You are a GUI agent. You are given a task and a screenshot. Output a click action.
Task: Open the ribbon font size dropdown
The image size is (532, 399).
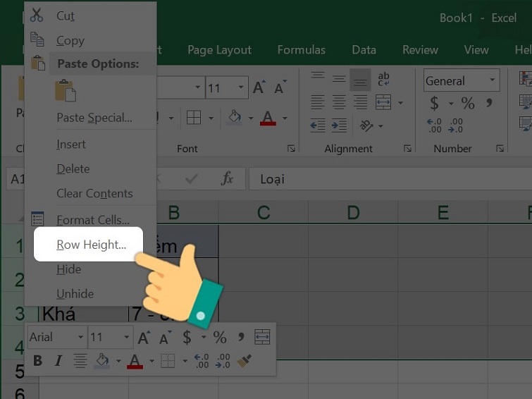pos(241,87)
